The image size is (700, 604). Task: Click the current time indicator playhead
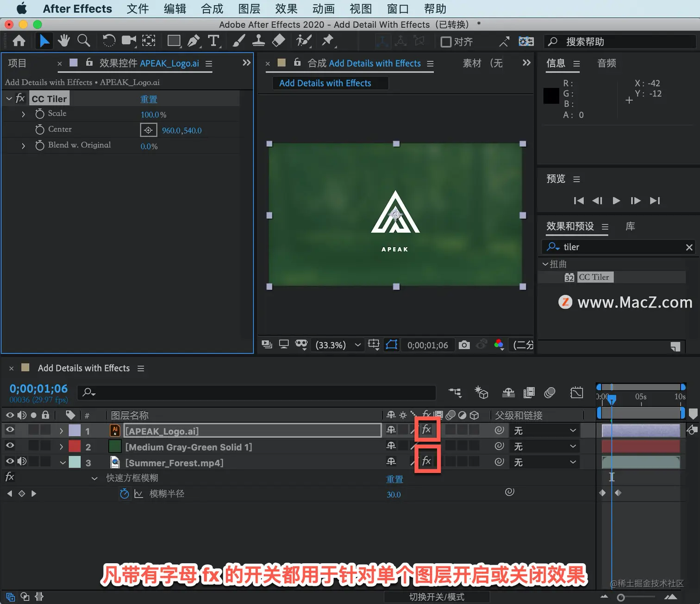(612, 399)
